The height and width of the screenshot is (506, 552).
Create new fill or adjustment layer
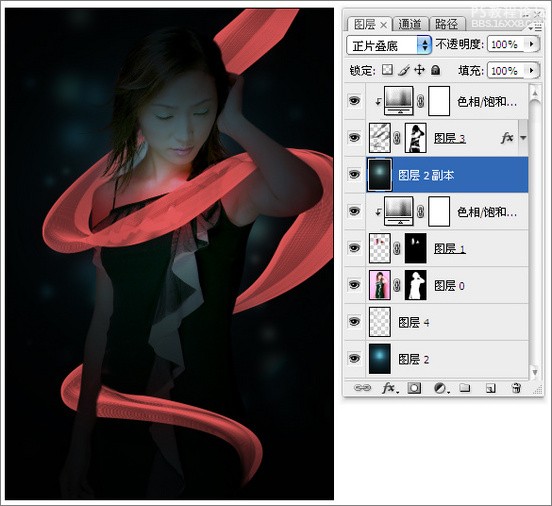point(441,388)
